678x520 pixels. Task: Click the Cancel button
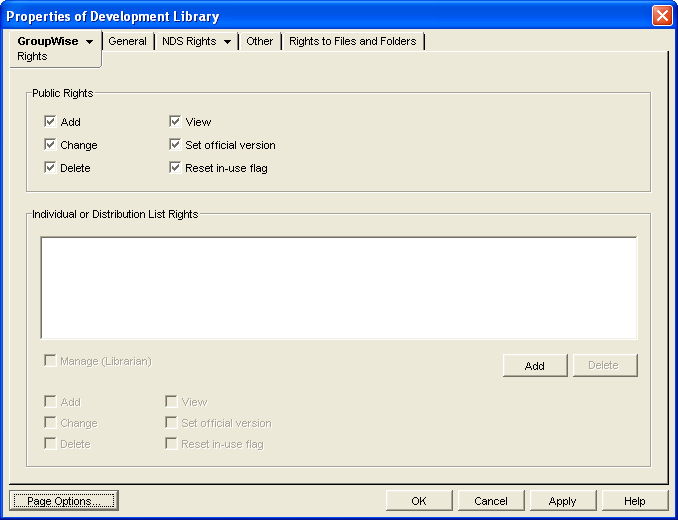point(491,501)
